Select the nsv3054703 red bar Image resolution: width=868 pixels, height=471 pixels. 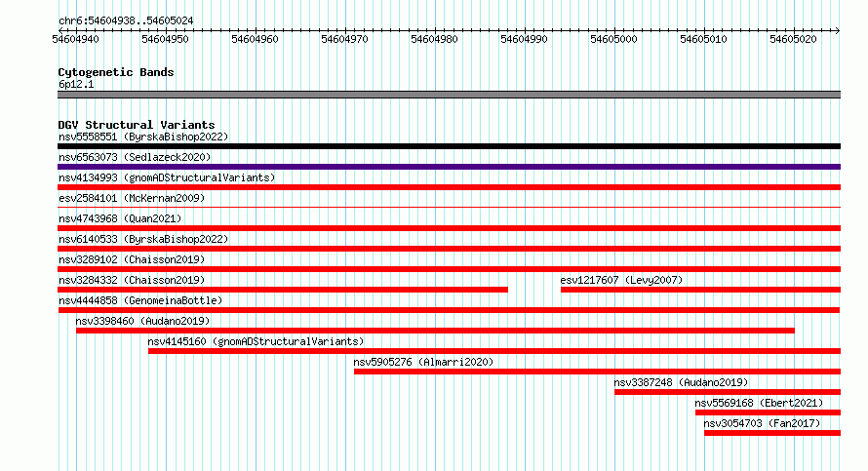click(772, 433)
